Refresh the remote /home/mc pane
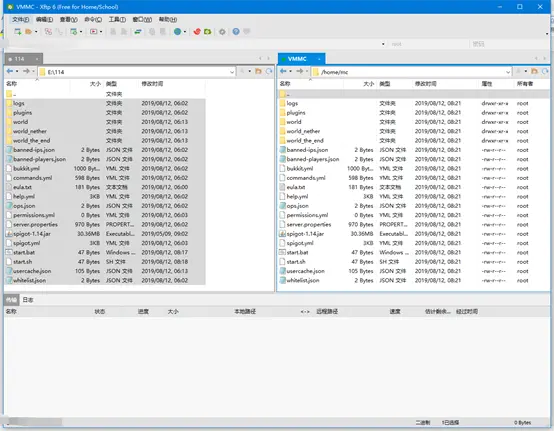The width and height of the screenshot is (554, 431). pos(545,71)
